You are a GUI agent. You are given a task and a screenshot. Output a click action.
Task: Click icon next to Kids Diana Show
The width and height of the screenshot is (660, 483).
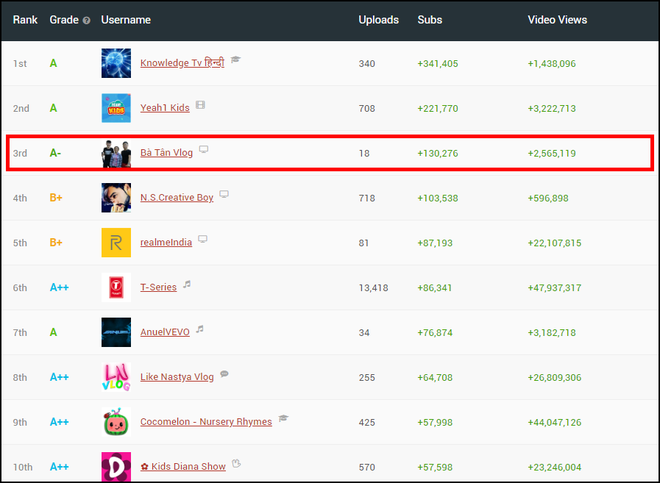[234, 464]
